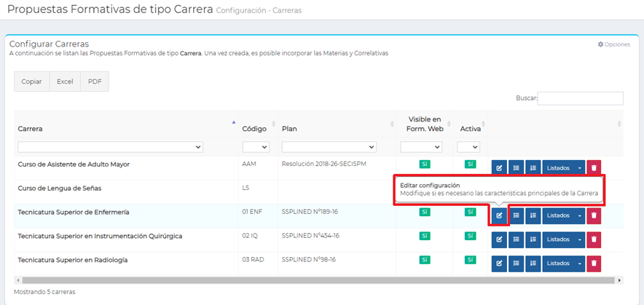This screenshot has width=644, height=305.
Task: Click the scrollbar right arrow
Action: coord(620,280)
